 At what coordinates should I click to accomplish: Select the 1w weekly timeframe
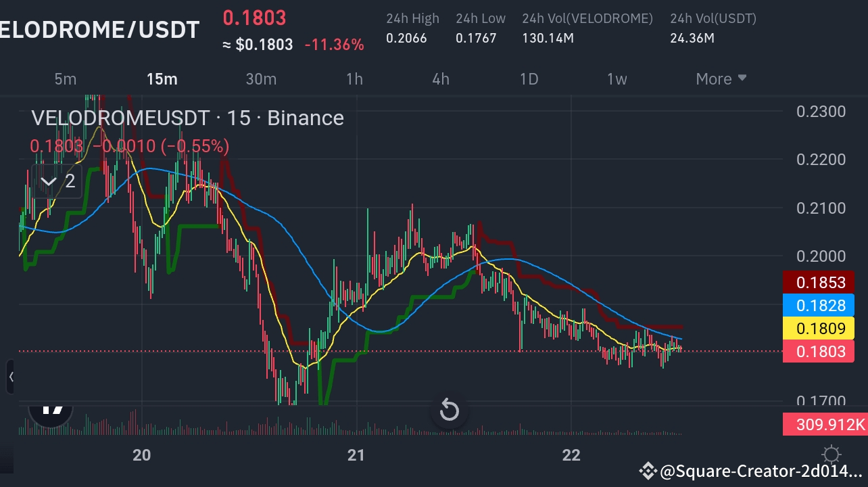click(x=617, y=78)
